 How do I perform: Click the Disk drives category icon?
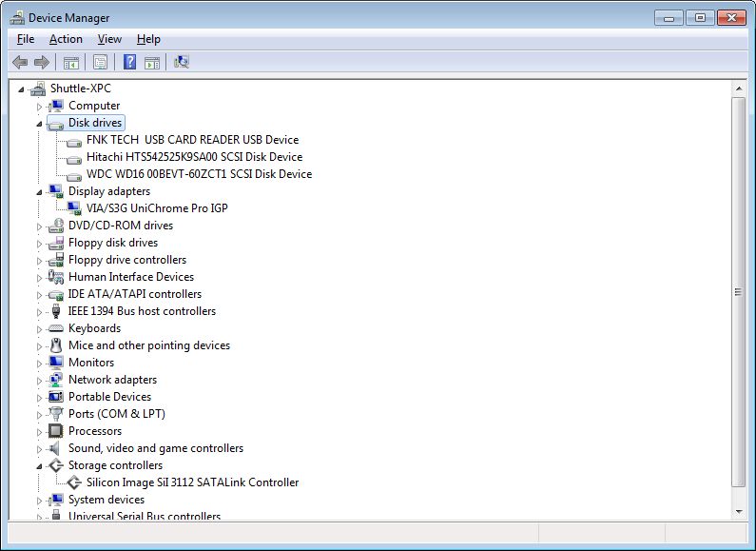(x=56, y=124)
